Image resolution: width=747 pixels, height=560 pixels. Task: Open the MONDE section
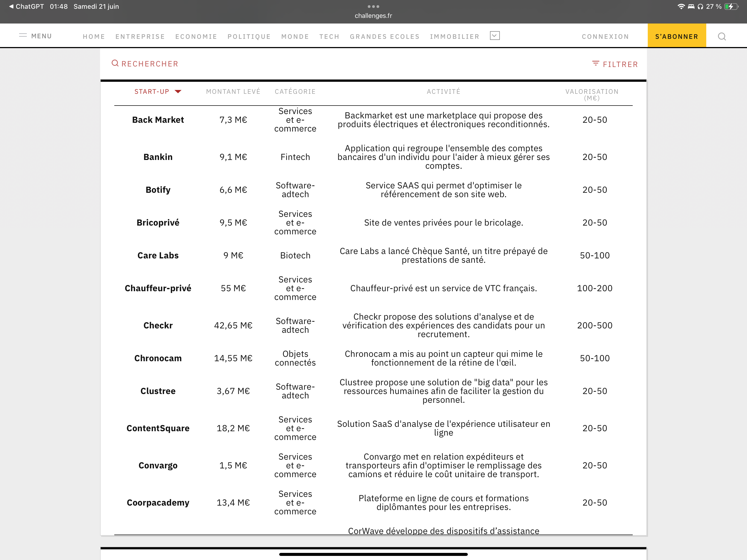tap(295, 36)
